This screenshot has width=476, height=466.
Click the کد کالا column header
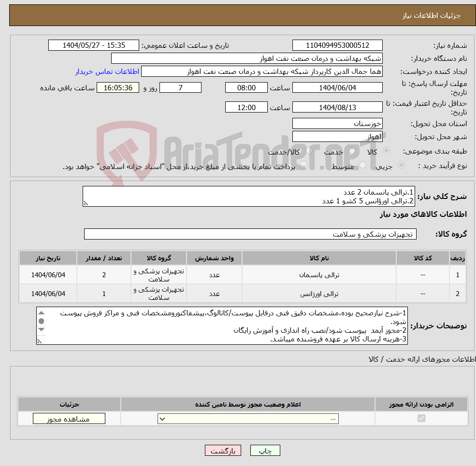[x=423, y=258]
